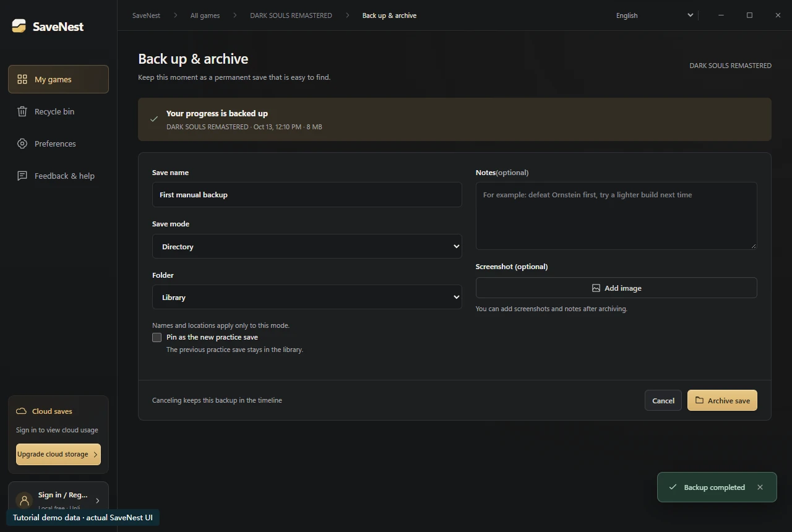This screenshot has width=792, height=532.
Task: Click chevron on Upgrade cloud storage
Action: (95, 454)
